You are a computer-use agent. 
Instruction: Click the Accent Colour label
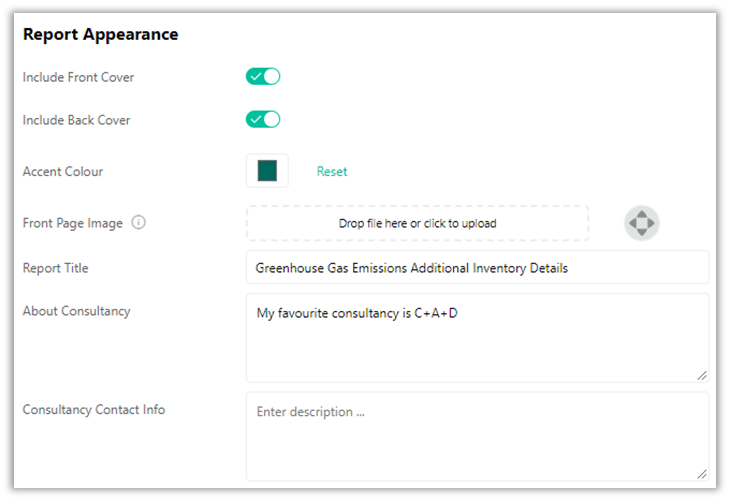point(63,171)
